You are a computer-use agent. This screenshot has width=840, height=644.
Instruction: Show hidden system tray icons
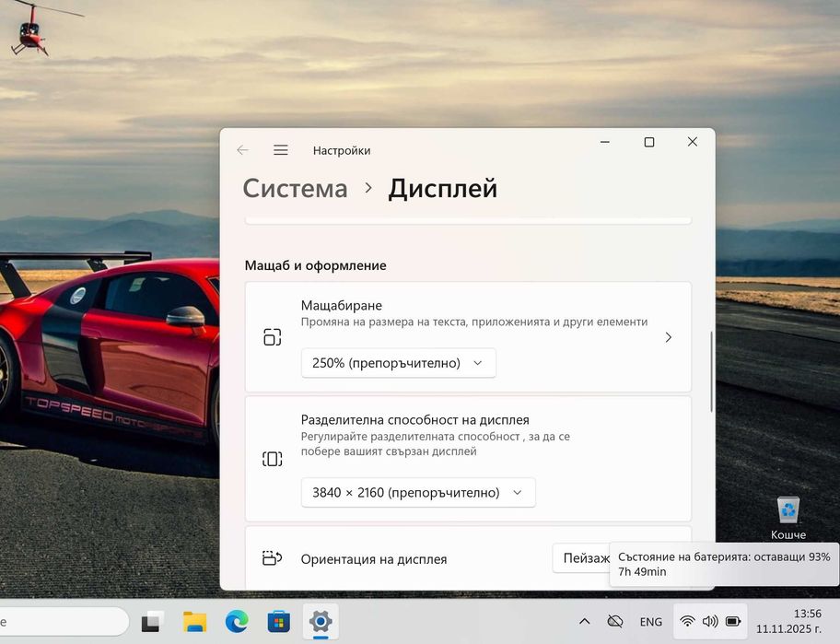[585, 622]
